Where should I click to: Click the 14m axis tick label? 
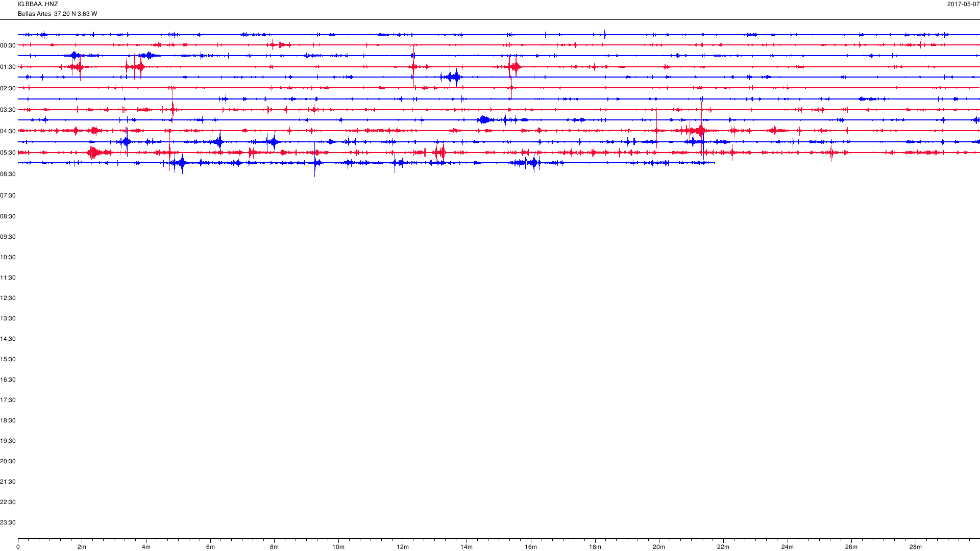pyautogui.click(x=467, y=547)
